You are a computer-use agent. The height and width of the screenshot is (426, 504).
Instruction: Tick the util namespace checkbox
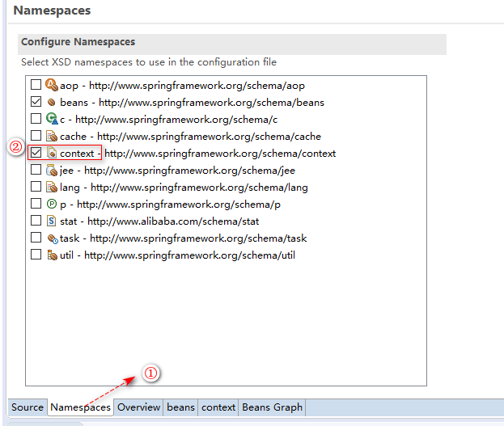pos(36,255)
